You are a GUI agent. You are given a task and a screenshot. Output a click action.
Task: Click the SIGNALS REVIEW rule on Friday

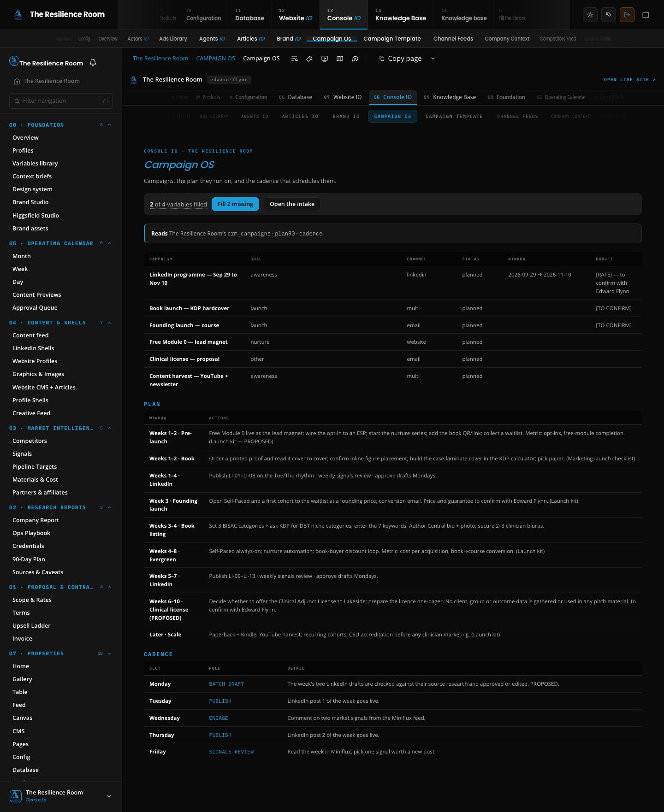click(231, 752)
